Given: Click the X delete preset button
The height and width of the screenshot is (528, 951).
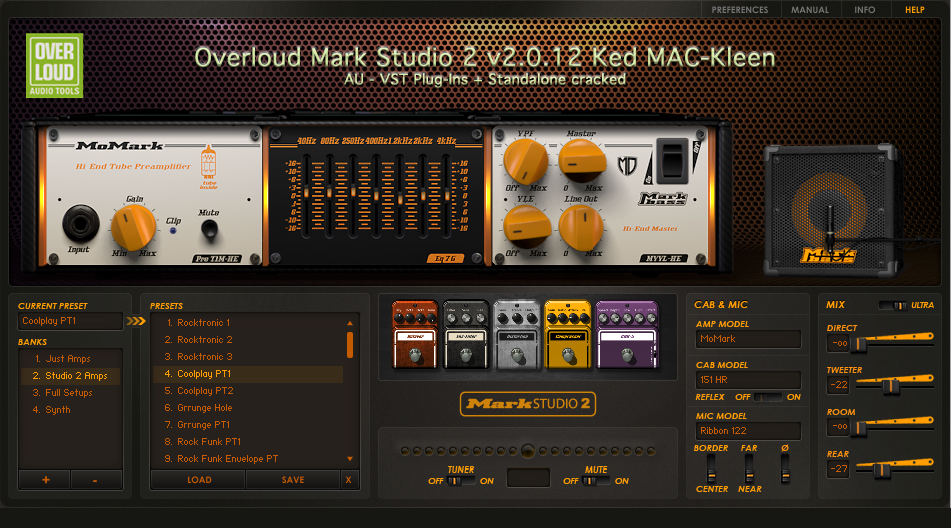Looking at the screenshot, I should pyautogui.click(x=348, y=480).
